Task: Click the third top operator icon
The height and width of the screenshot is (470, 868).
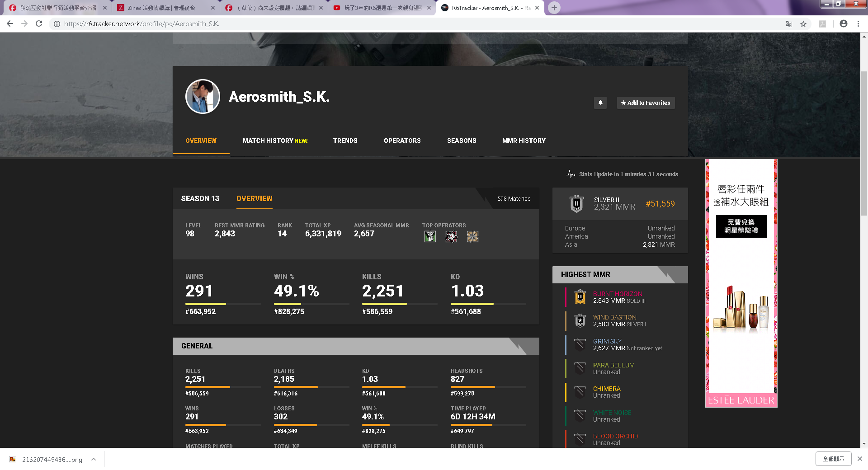Action: point(472,236)
